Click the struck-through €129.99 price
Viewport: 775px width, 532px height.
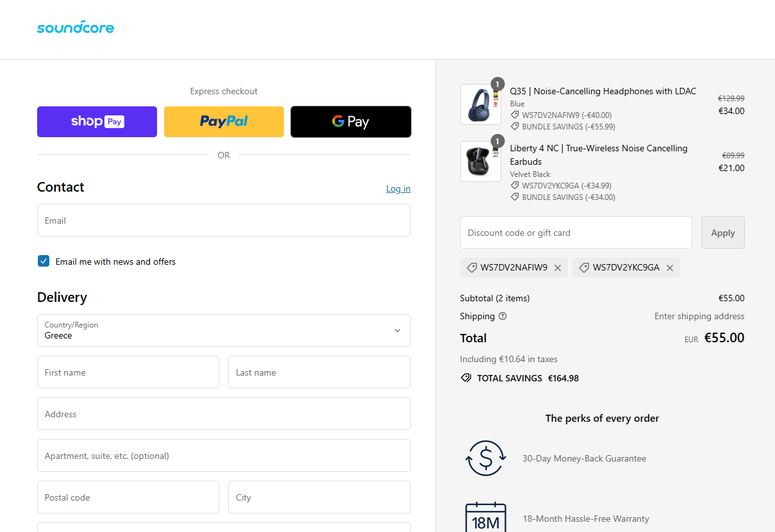(x=731, y=99)
